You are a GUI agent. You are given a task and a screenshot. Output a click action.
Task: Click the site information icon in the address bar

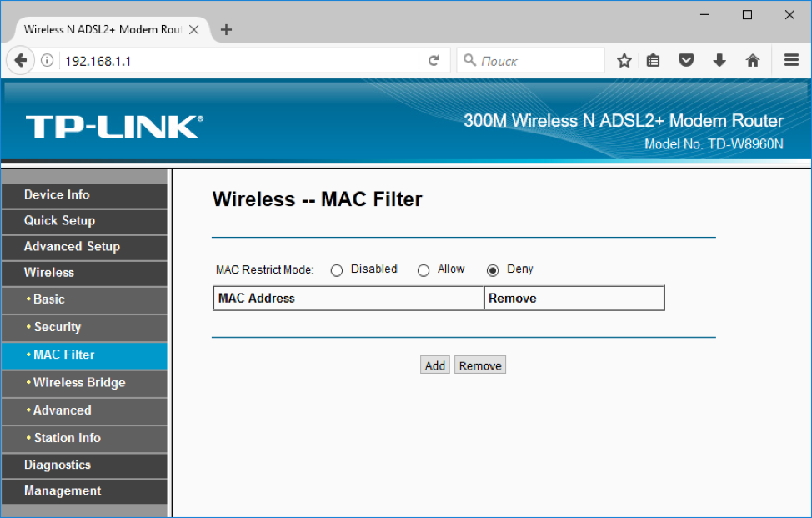tap(48, 60)
